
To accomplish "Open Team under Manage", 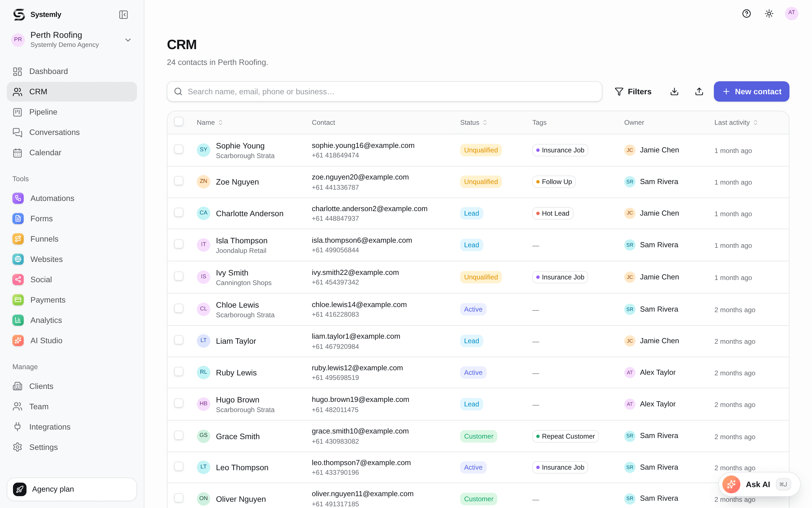I will click(x=72, y=406).
